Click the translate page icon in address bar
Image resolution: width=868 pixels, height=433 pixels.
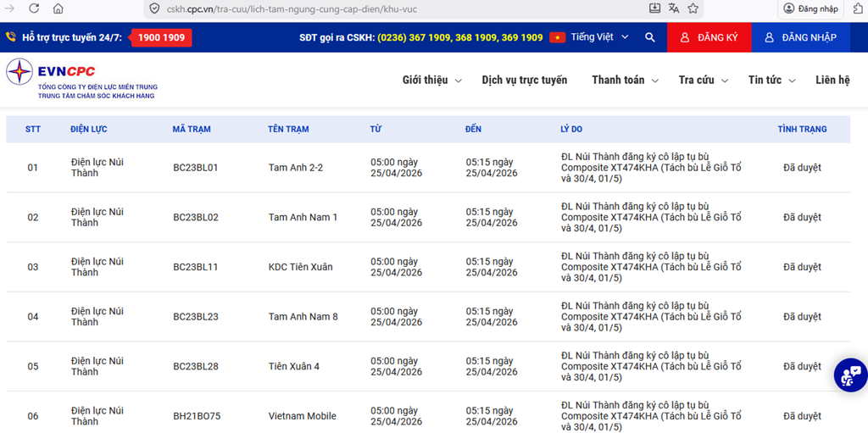(674, 8)
